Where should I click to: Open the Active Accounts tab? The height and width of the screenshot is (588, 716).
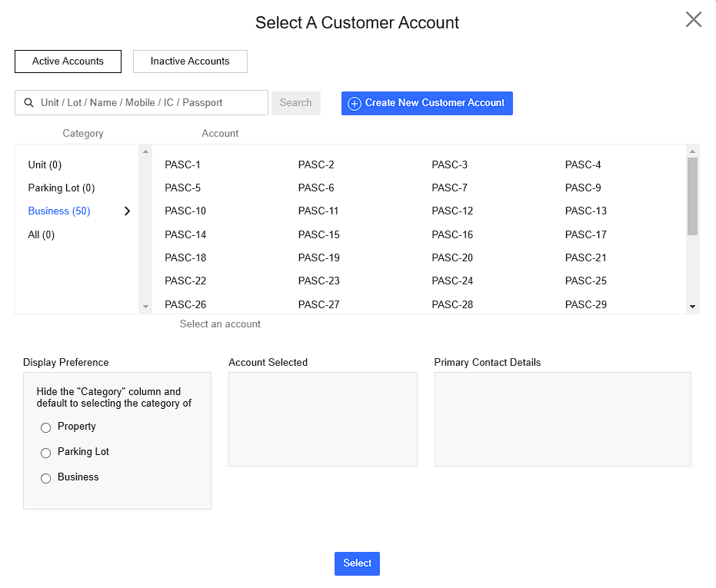coord(68,61)
